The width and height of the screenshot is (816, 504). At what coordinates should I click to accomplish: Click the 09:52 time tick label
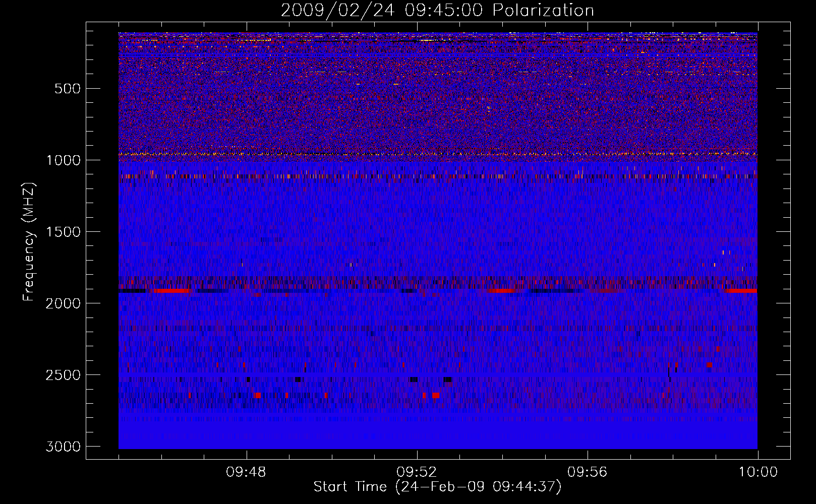(417, 472)
